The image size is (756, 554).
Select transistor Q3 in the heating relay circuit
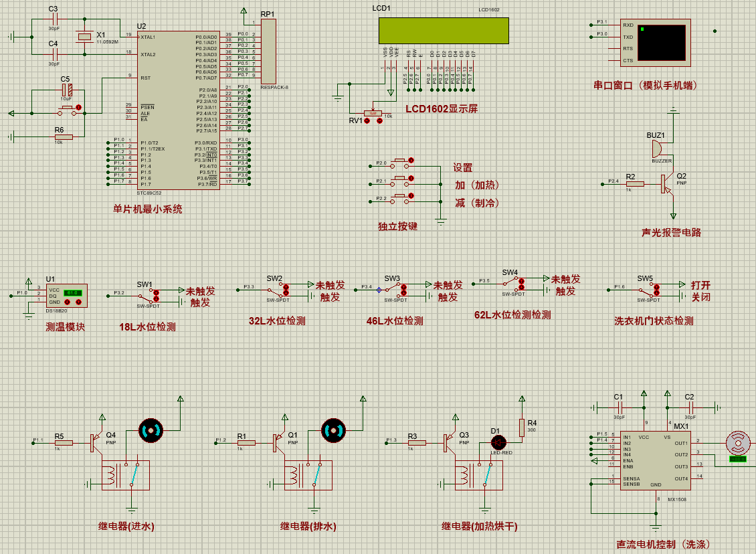tap(449, 444)
